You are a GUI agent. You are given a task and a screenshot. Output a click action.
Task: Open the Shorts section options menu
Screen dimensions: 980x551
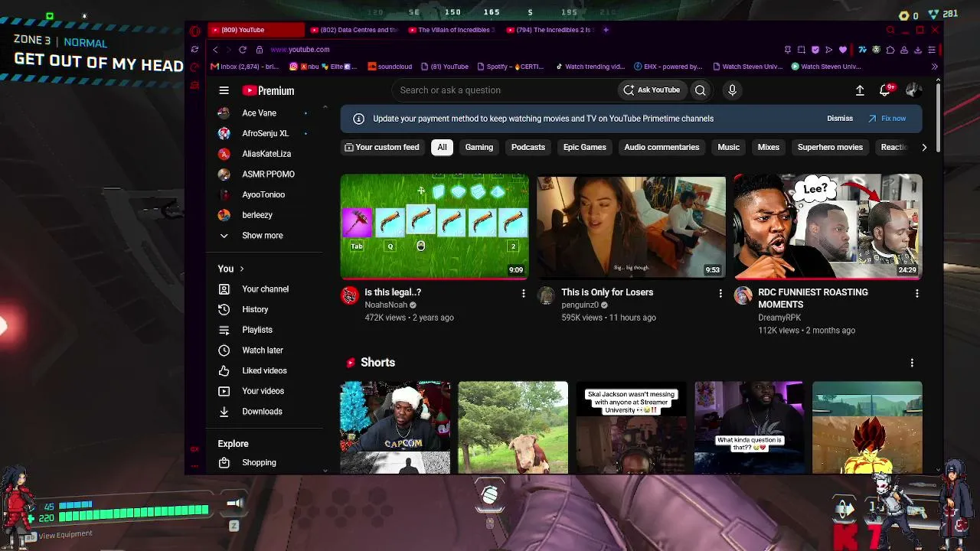pos(912,363)
